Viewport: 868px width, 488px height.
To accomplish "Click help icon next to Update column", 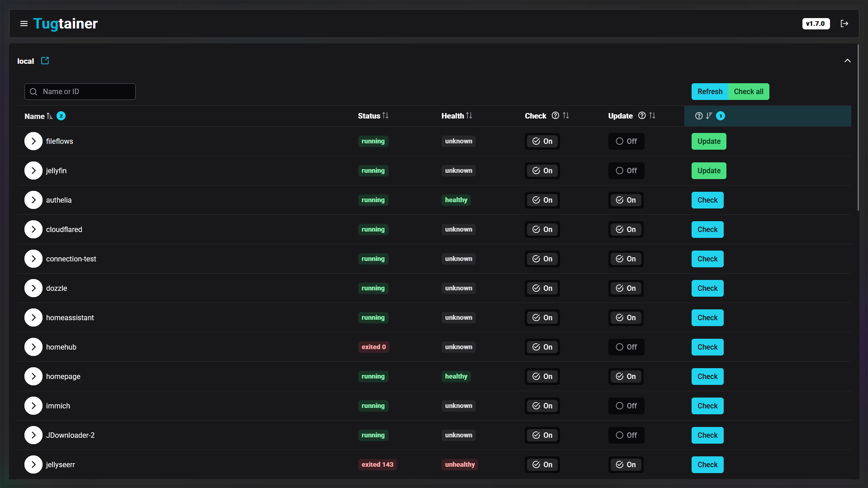I will click(642, 116).
